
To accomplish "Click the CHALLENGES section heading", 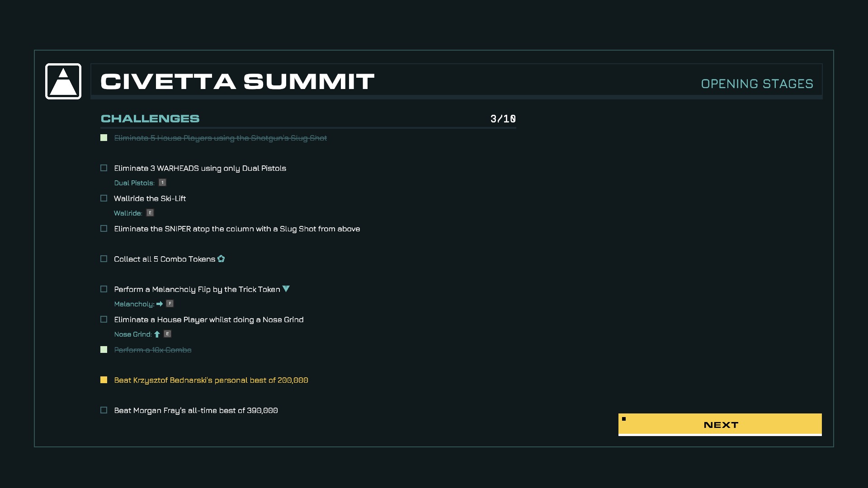I will [150, 118].
